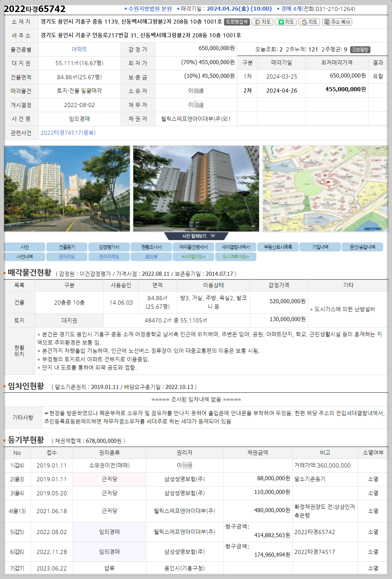Viewport: 392px width, 579px height.
Task: Click the 경매 4계 department link
Action: point(291,9)
